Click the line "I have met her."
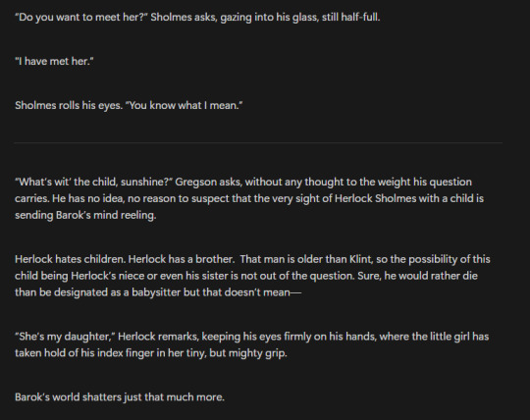 click(x=54, y=61)
